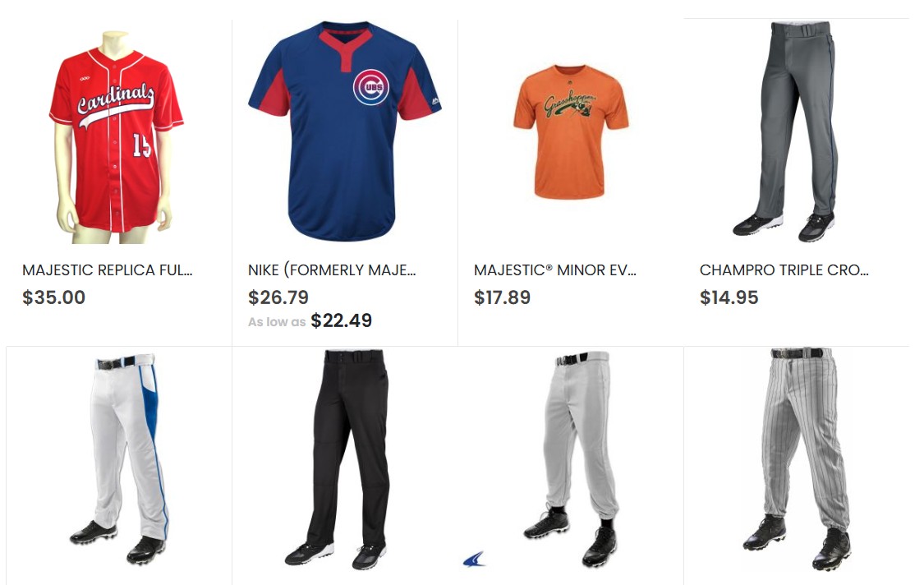Click the Cardinals script on the red jersey
Image resolution: width=924 pixels, height=585 pixels.
pos(116,104)
